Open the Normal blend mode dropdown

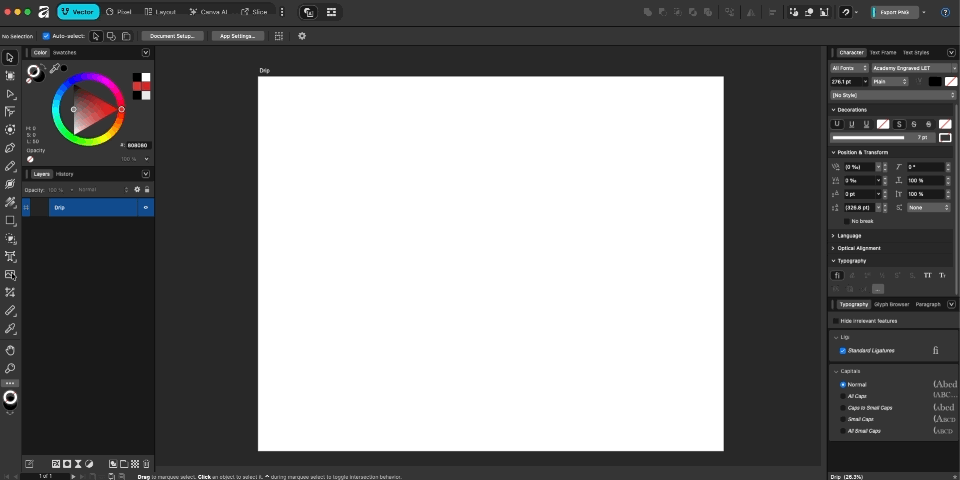(103, 190)
